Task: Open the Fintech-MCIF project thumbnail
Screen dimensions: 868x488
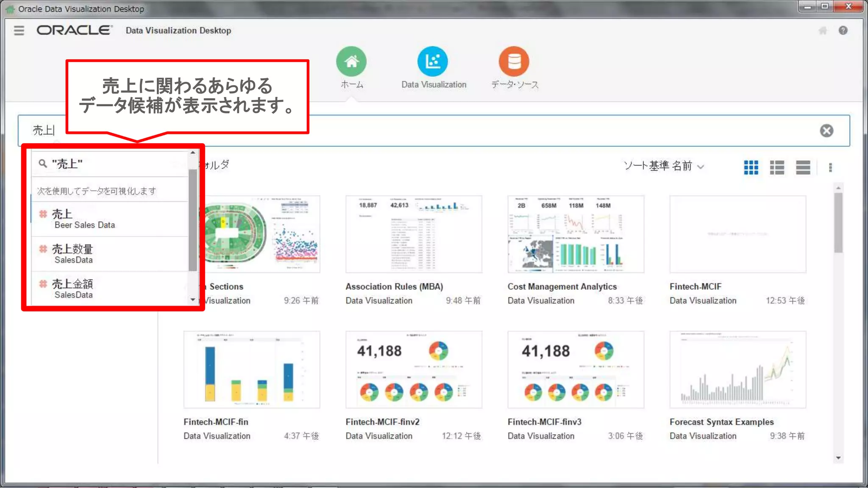Action: (x=738, y=234)
